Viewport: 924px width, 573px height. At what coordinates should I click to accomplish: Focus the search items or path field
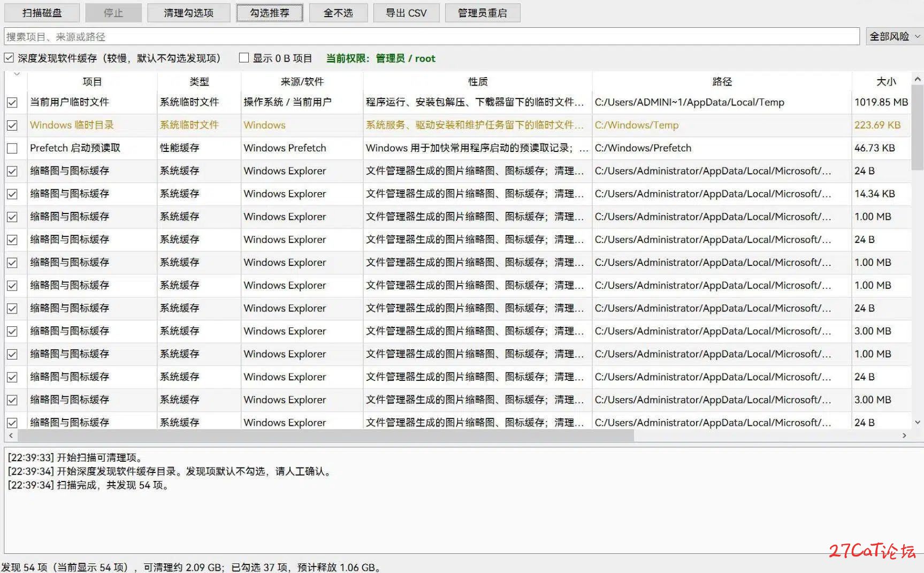(x=431, y=36)
